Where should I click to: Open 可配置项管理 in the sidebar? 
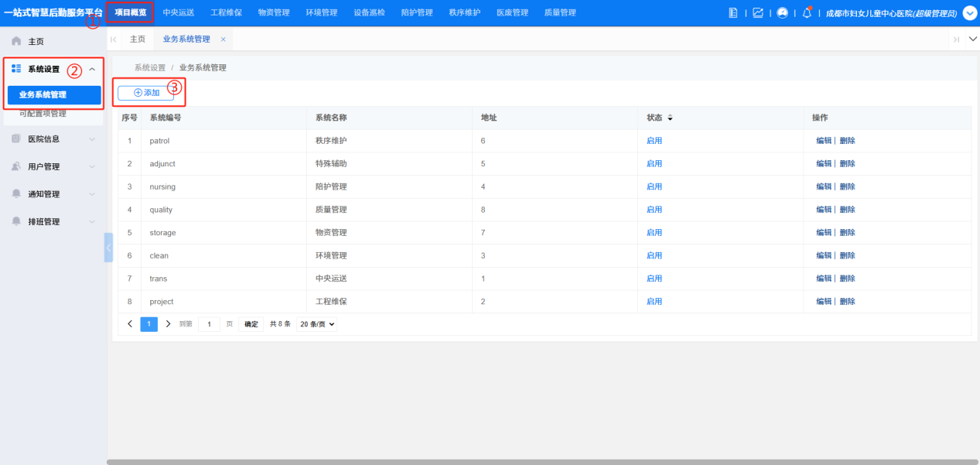pyautogui.click(x=43, y=114)
